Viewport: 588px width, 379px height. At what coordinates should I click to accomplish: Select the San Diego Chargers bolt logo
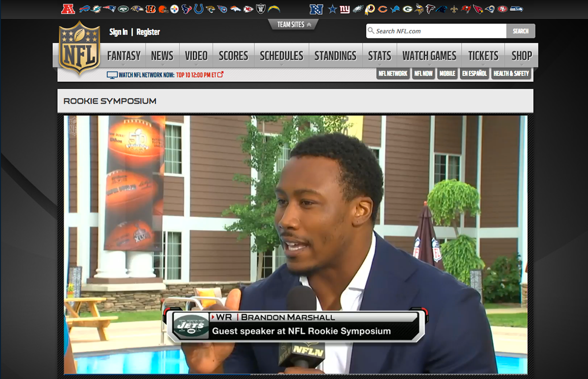(x=274, y=9)
